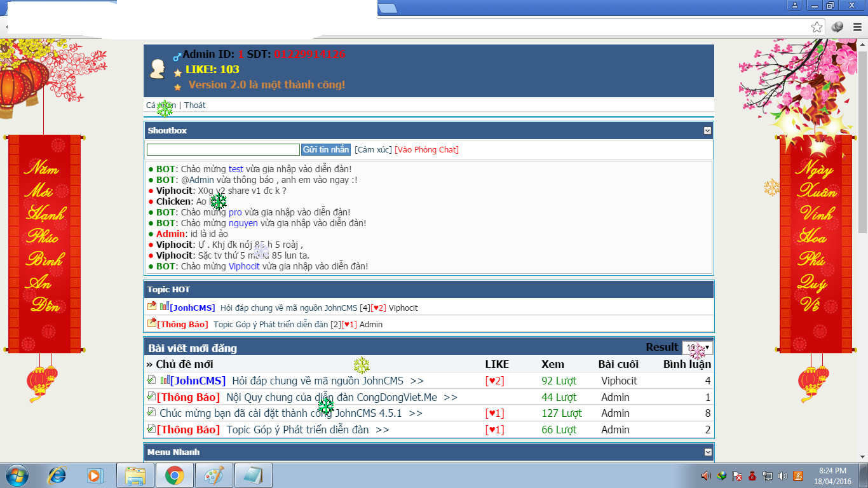Open the Result count dropdown

tap(697, 348)
